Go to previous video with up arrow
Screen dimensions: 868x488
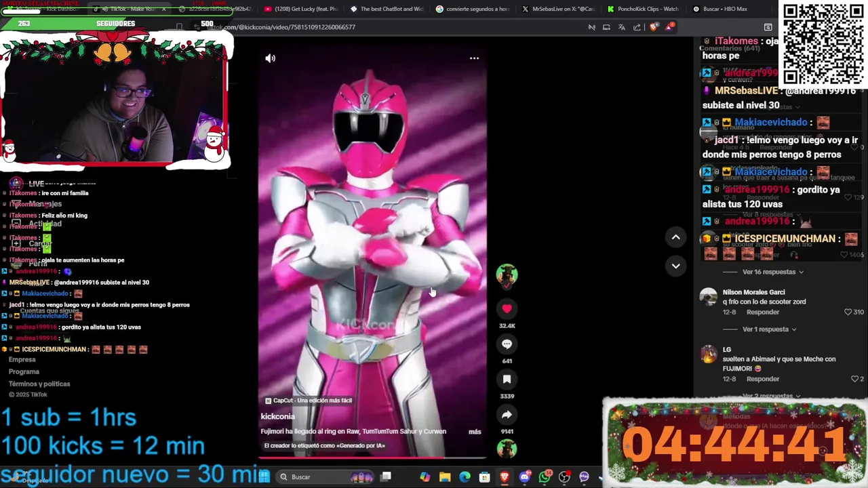675,237
